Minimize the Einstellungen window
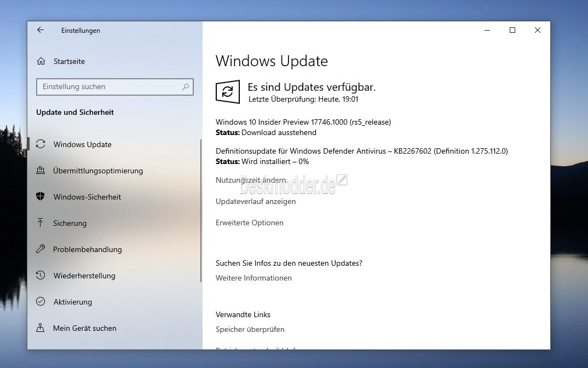Viewport: 588px width, 368px height. pos(487,30)
